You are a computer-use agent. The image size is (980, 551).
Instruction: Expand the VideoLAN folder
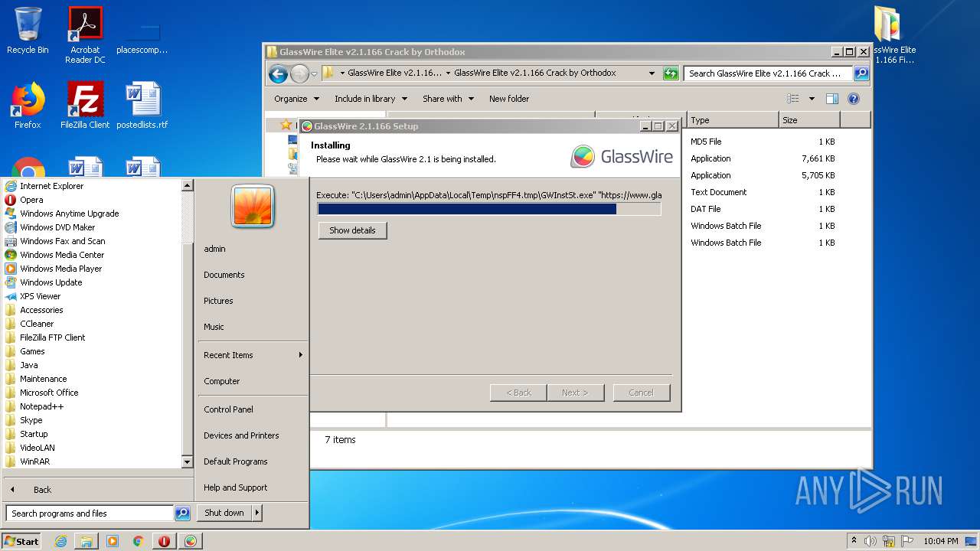38,448
